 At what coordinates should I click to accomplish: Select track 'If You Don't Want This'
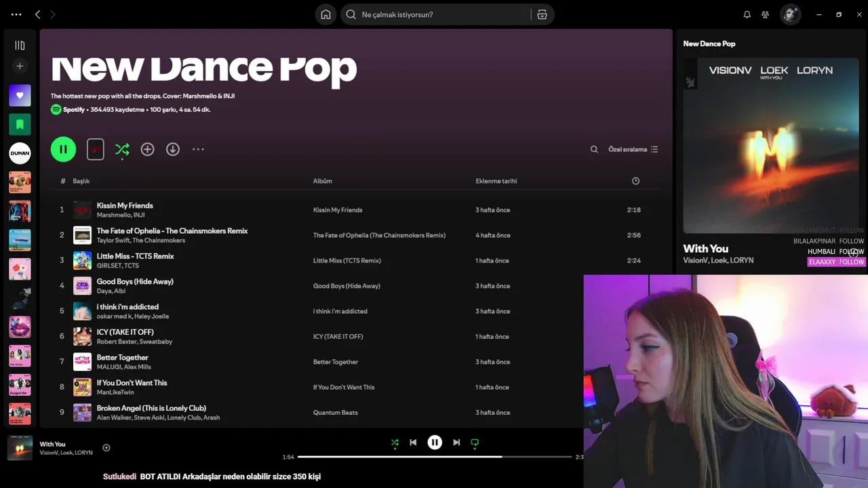click(x=132, y=383)
